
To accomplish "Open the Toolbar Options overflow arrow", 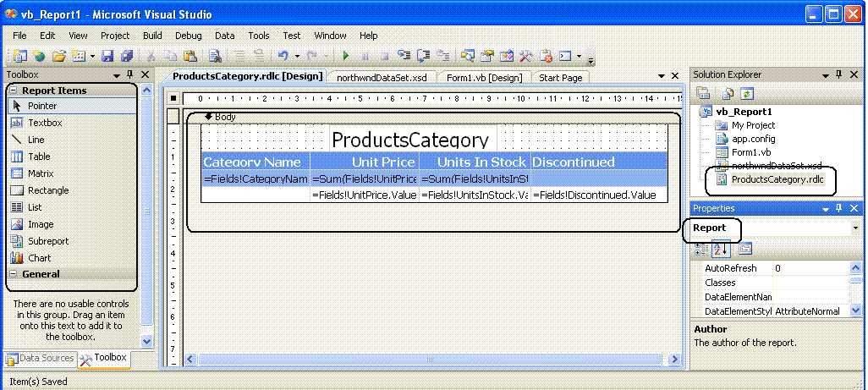I will [x=591, y=59].
